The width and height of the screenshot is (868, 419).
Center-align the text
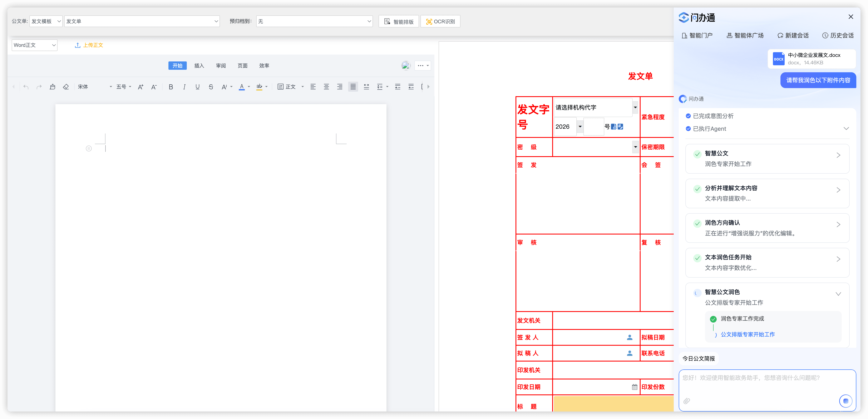tap(326, 87)
